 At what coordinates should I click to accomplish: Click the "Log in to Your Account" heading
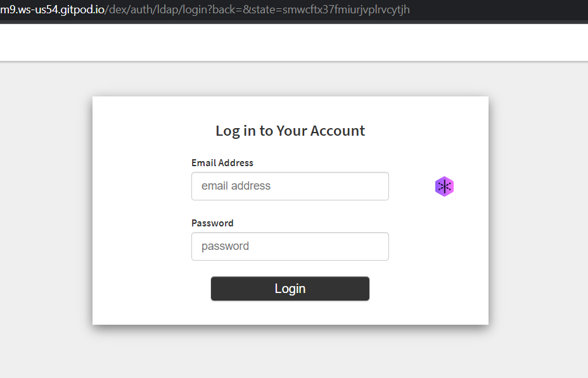coord(290,131)
